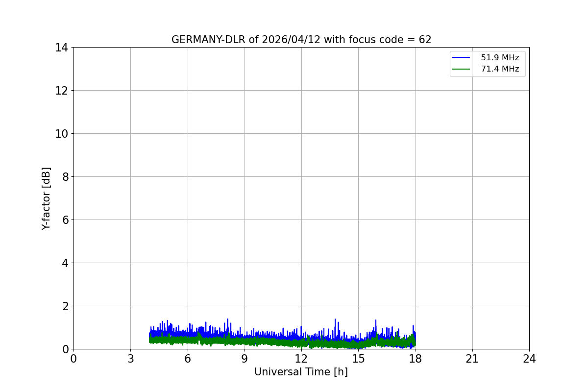Click the plot title mentioning GERMANY-DLR
Viewport: 588px width, 392px height.
[301, 40]
